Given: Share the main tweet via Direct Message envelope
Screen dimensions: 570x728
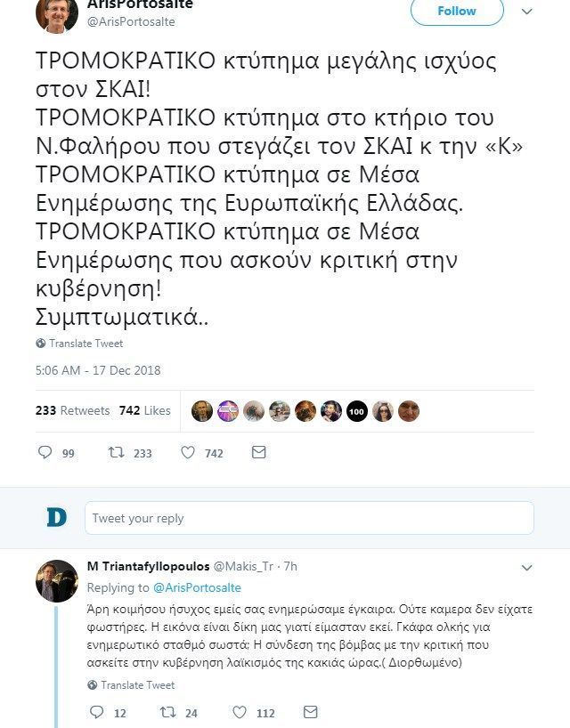Looking at the screenshot, I should coord(258,452).
